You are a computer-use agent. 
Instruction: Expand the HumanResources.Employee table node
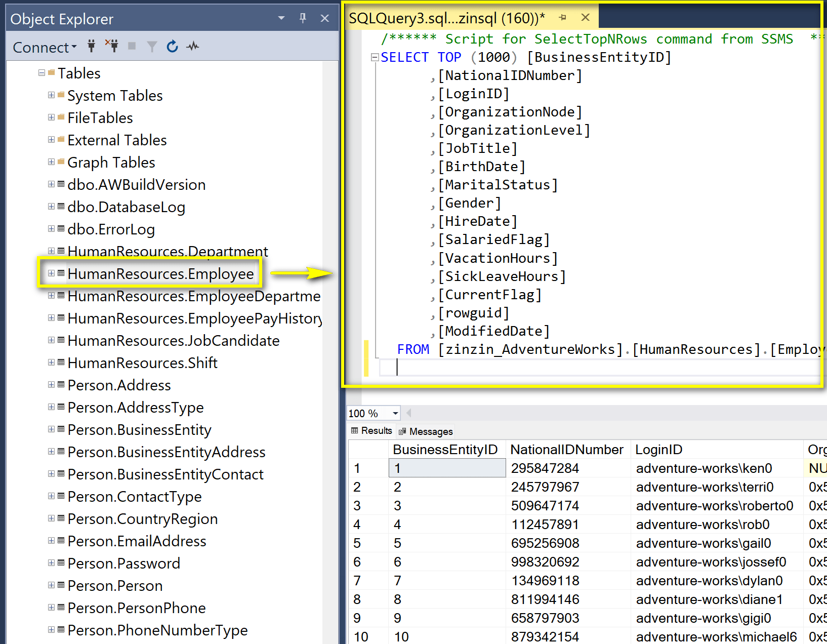51,273
